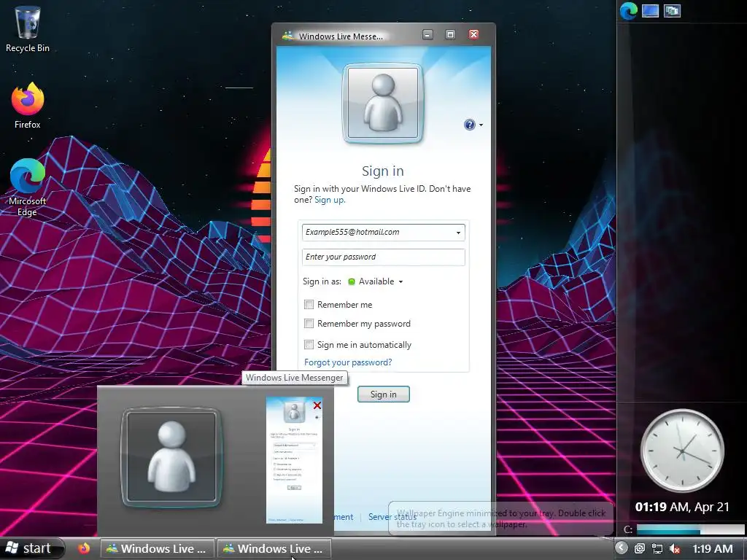Switch to the first Windows Live taskbar button
Viewport: 747px width, 560px height.
coord(158,548)
